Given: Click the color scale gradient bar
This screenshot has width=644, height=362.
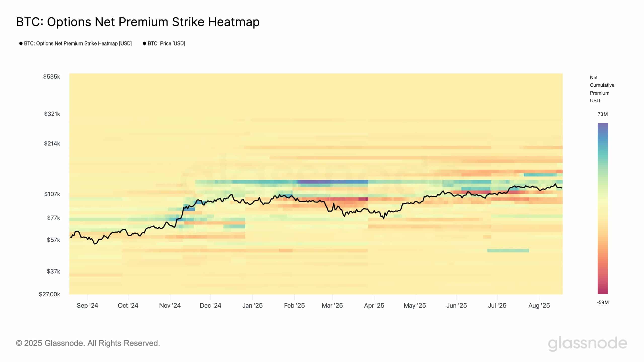Looking at the screenshot, I should point(602,208).
